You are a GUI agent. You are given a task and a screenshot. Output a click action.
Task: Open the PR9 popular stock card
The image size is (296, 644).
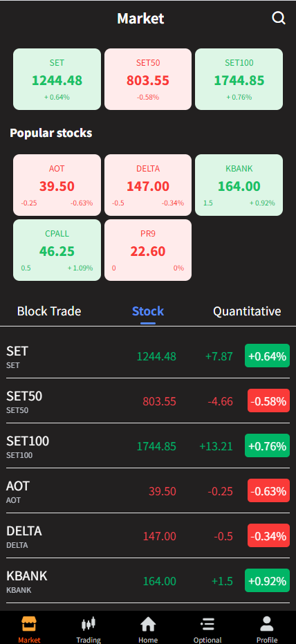(x=148, y=250)
